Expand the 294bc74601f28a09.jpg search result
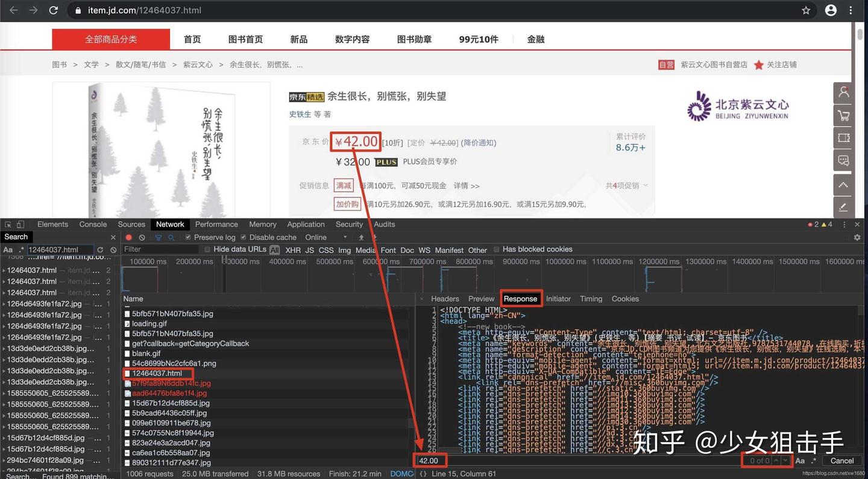The height and width of the screenshot is (479, 868). pos(4,460)
